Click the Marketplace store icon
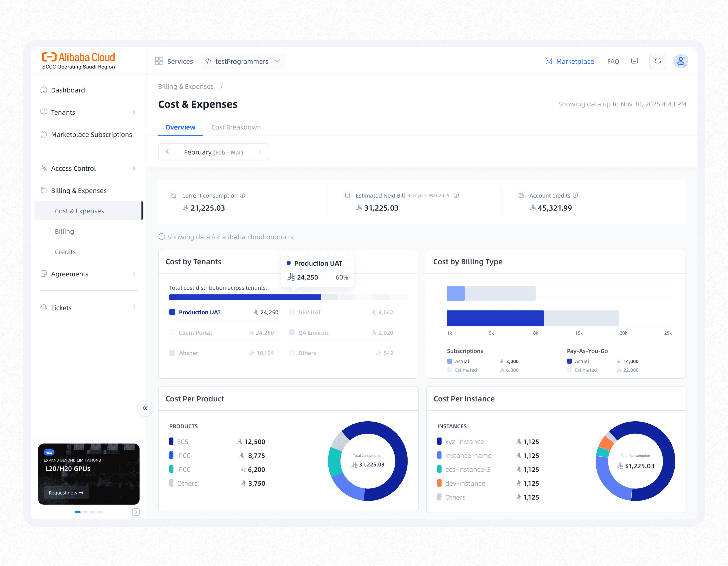Screen dimensions: 728x566 pos(549,61)
